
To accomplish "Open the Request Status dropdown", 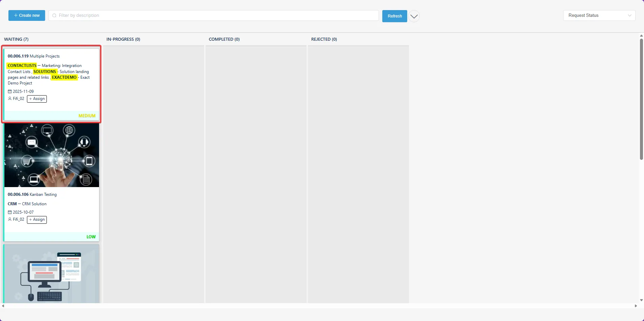I will pyautogui.click(x=599, y=15).
